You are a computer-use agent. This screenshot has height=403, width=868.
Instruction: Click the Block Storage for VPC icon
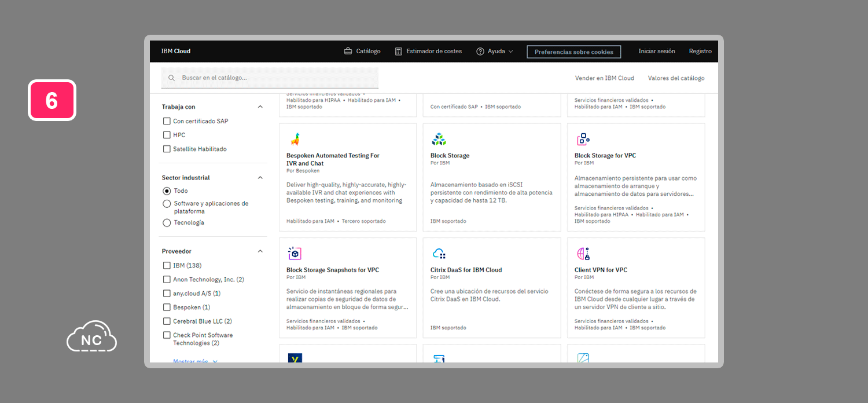[583, 140]
